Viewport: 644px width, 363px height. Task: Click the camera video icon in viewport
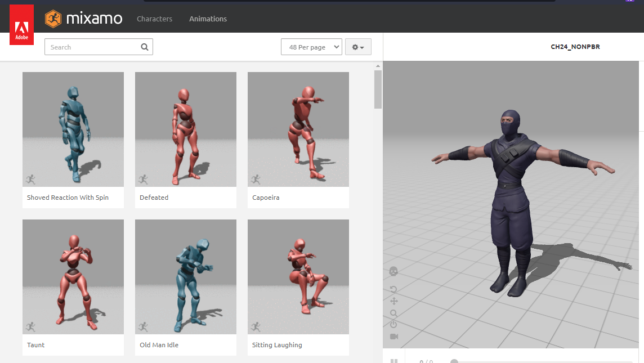pos(394,337)
